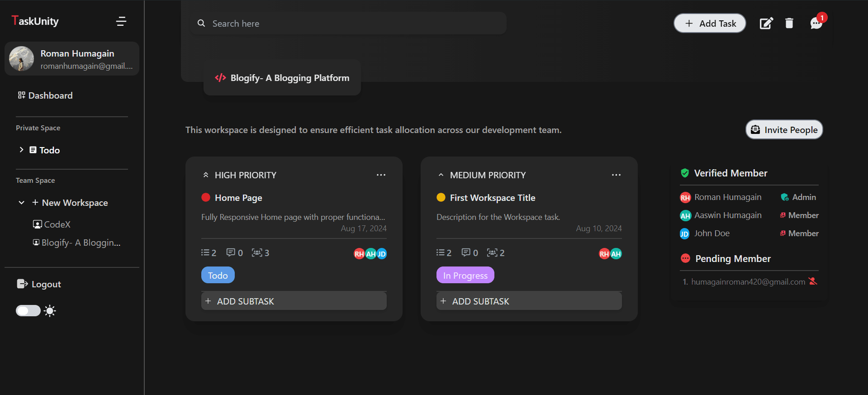The width and height of the screenshot is (868, 395).
Task: Click the plus icon beside New Workspace
Action: (35, 202)
